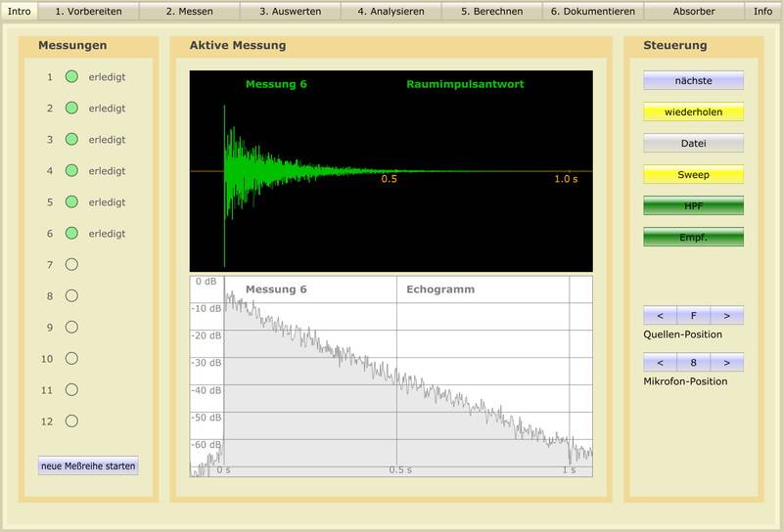This screenshot has height=532, width=783.
Task: Open the Absorber tab
Action: point(693,12)
